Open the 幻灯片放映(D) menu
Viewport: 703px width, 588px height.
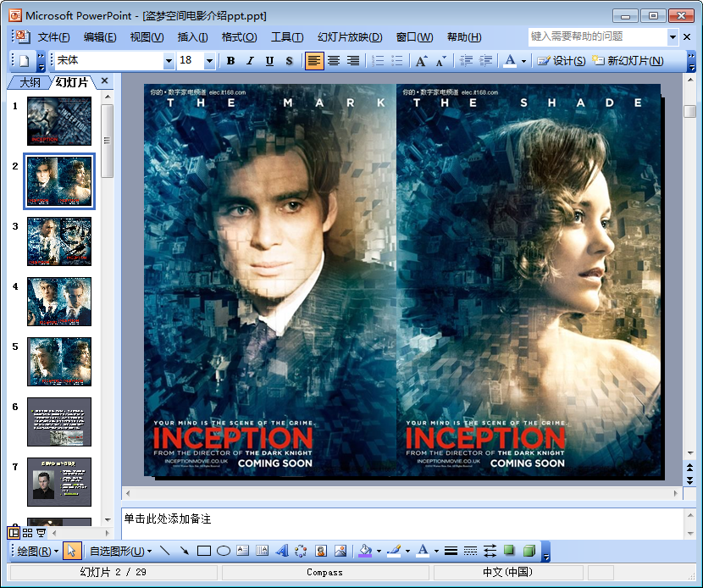tap(350, 36)
